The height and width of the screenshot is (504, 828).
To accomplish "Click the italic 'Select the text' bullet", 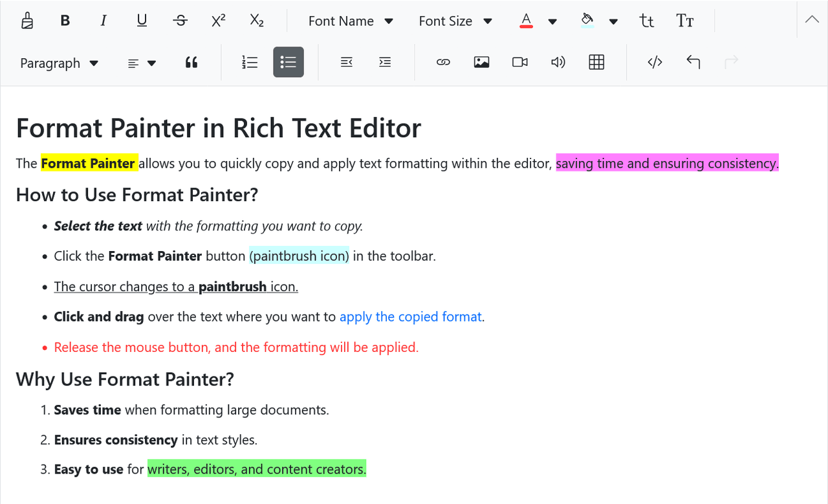I will point(208,226).
